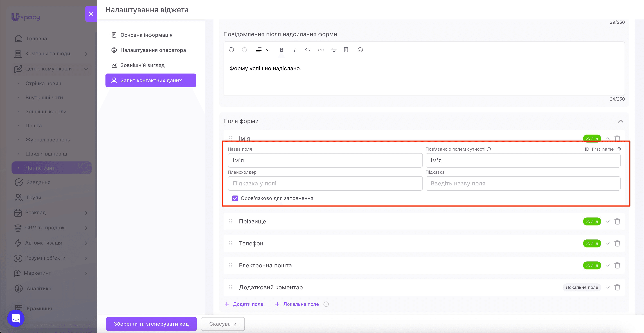Delete the Електронна пошта field
The width and height of the screenshot is (644, 333).
pos(617,265)
